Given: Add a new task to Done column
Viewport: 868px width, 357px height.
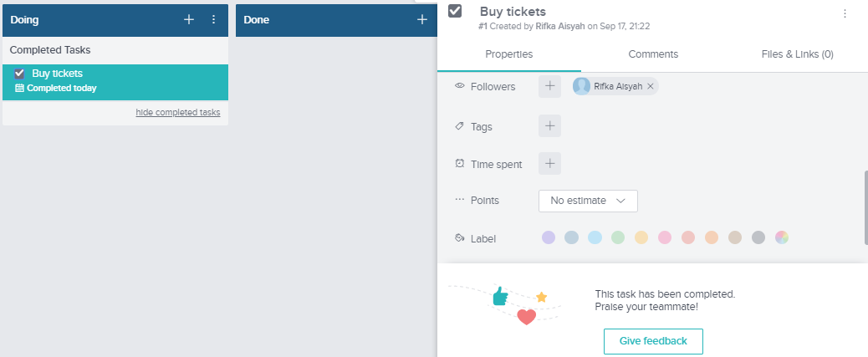Looking at the screenshot, I should coord(422,19).
